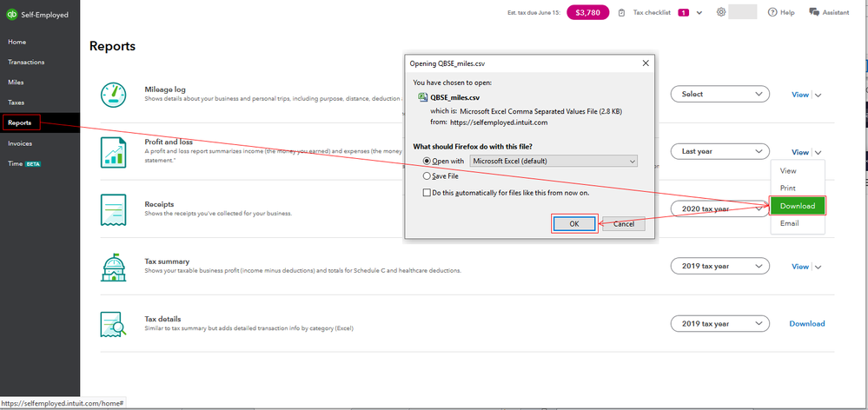Expand the Tax summary View arrow
The height and width of the screenshot is (410, 868).
(818, 268)
